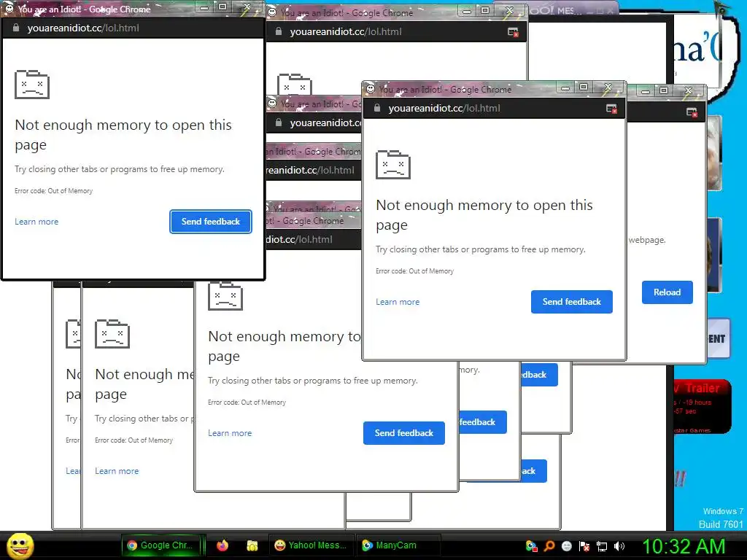Open the smiley-face Start button
This screenshot has height=560, width=747.
(x=20, y=545)
